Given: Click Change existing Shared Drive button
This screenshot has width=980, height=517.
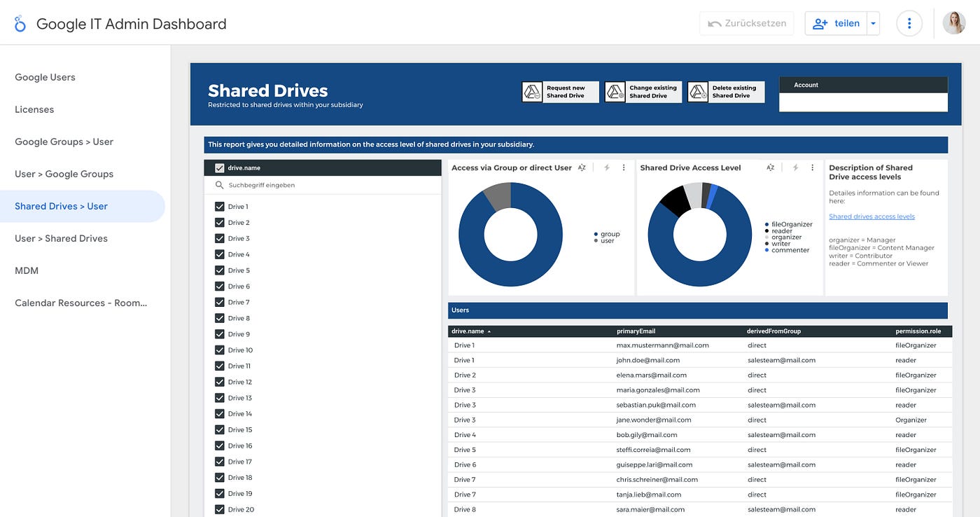Looking at the screenshot, I should coord(643,92).
